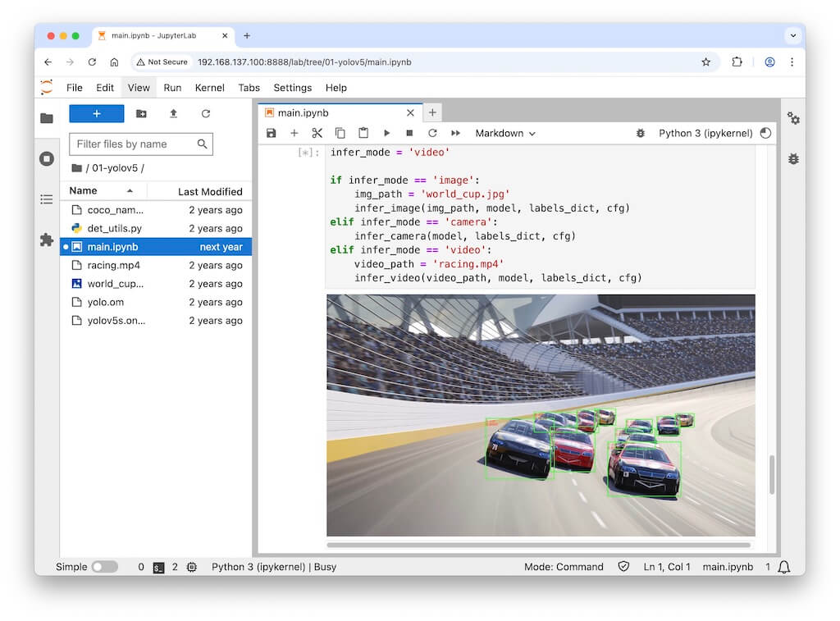Open the Kernel menu
This screenshot has width=840, height=621.
[209, 88]
